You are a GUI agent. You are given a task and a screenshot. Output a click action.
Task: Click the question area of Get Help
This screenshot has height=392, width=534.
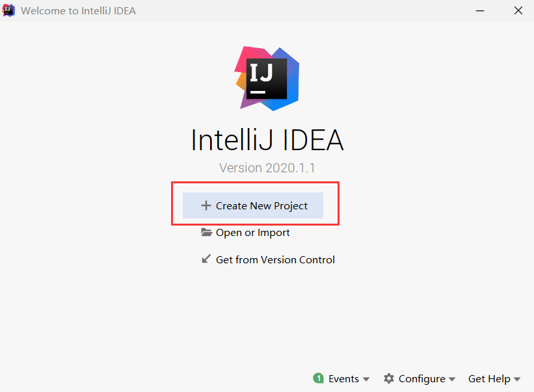click(489, 378)
